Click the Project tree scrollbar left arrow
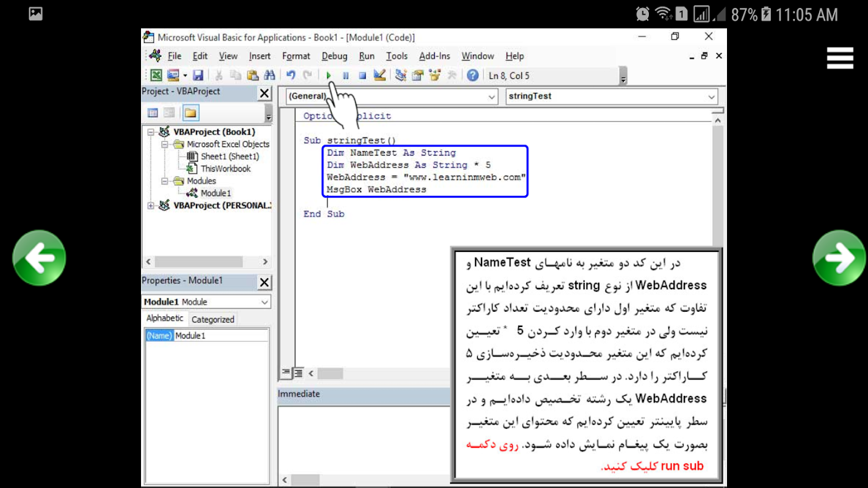The height and width of the screenshot is (488, 868). click(x=148, y=262)
